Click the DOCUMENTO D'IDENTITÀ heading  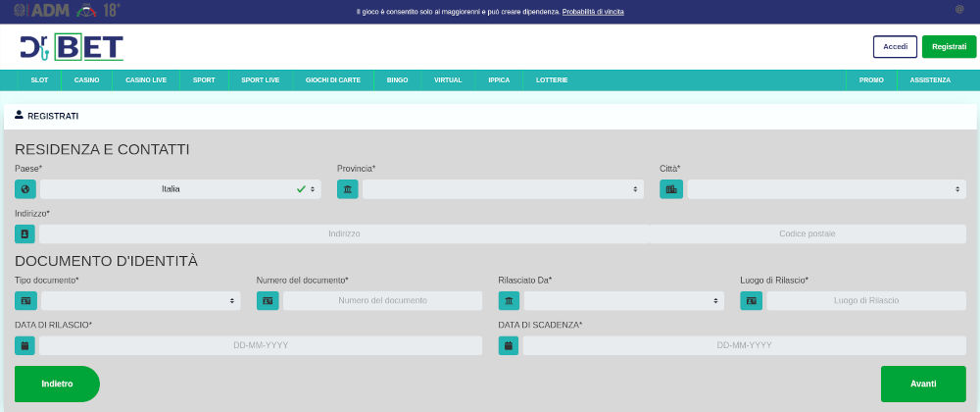tap(106, 261)
